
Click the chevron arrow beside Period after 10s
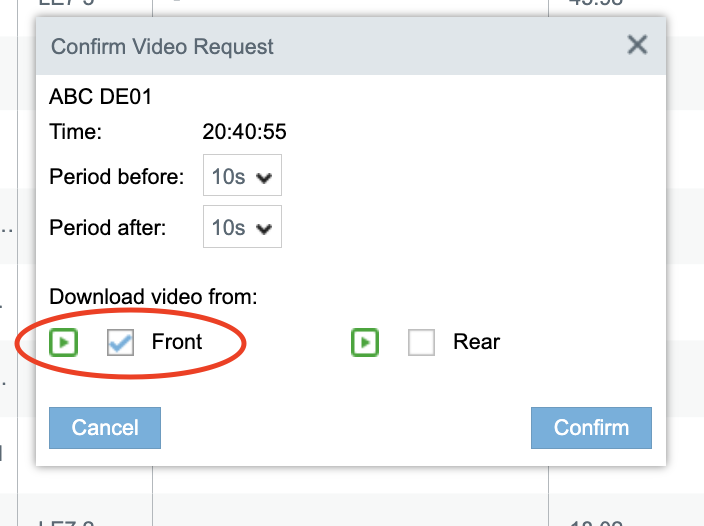[264, 229]
